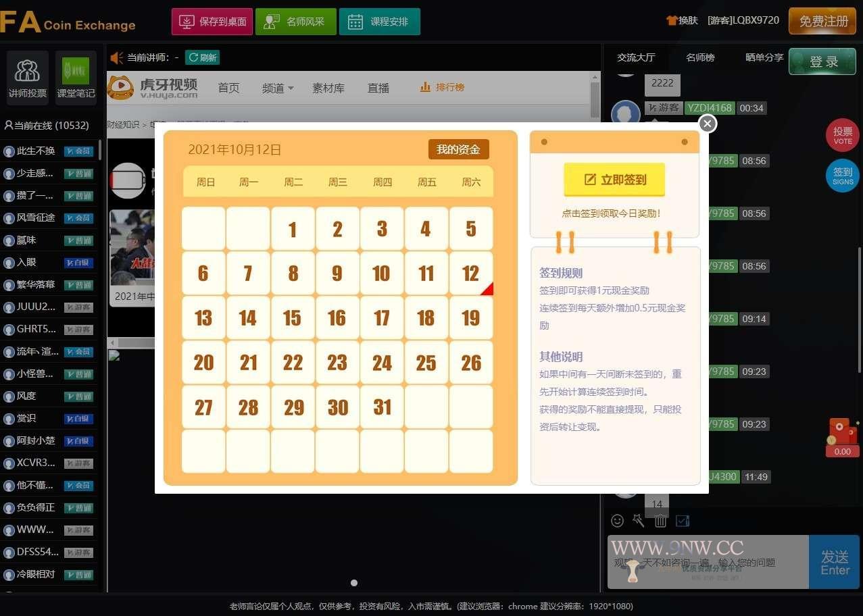This screenshot has height=616, width=863.
Task: Click the speaker icon beside 当前讲师
Action: pos(117,58)
